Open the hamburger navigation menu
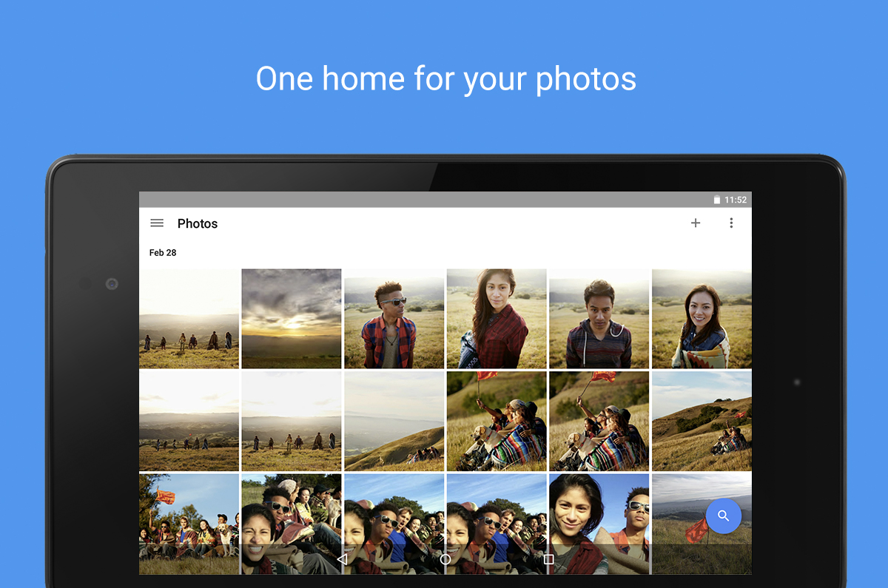This screenshot has width=888, height=588. pos(157,223)
